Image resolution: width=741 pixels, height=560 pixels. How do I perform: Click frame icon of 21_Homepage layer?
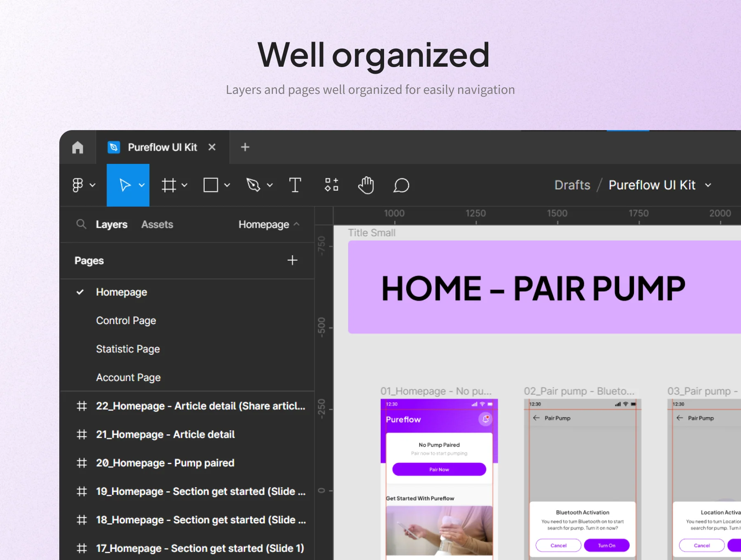pos(82,434)
